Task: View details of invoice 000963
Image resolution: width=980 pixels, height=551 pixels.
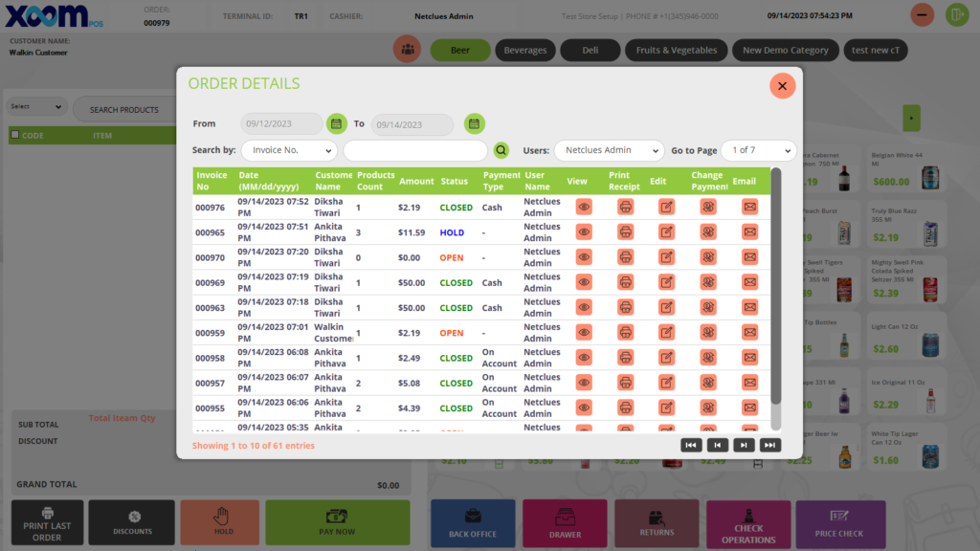Action: click(584, 308)
